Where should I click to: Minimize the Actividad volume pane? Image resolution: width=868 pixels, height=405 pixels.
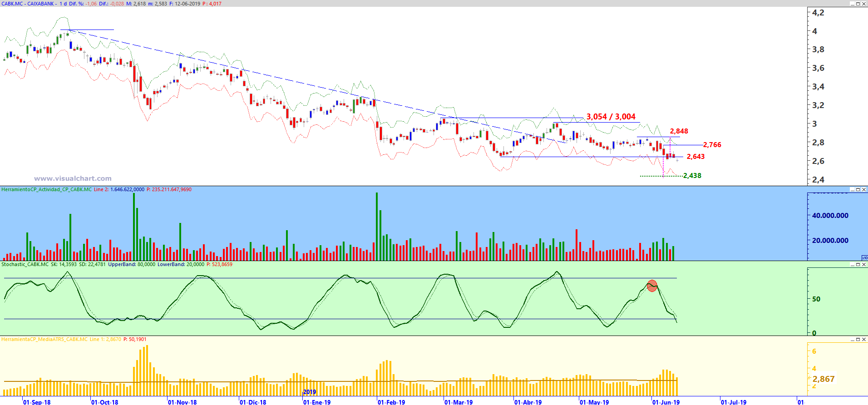(x=852, y=189)
